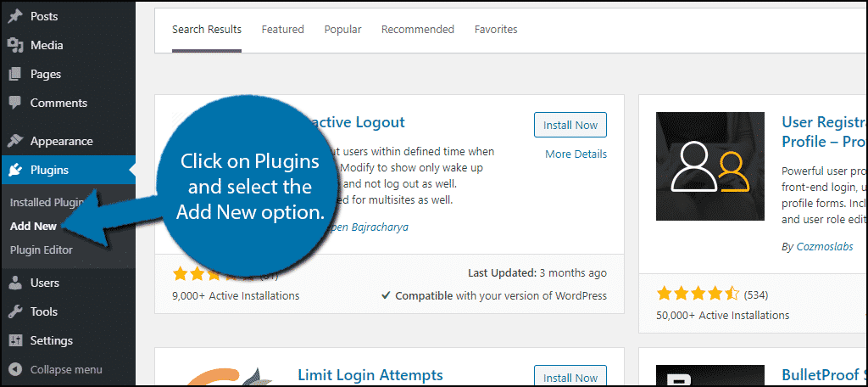The height and width of the screenshot is (387, 868).
Task: Click the Comments speech bubble icon
Action: (x=15, y=104)
